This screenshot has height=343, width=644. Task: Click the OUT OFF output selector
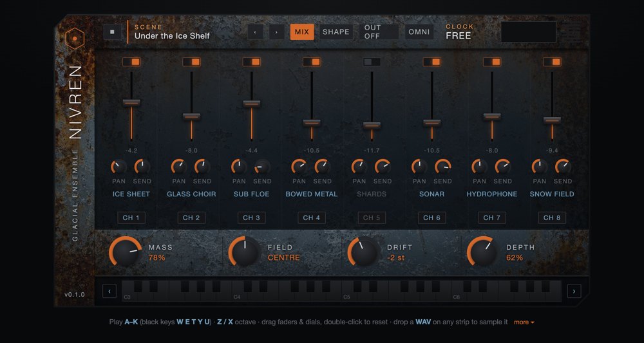[x=379, y=32]
